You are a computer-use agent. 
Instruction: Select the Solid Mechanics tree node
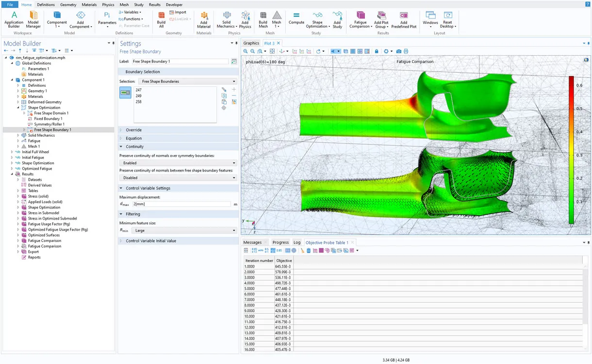click(x=41, y=135)
